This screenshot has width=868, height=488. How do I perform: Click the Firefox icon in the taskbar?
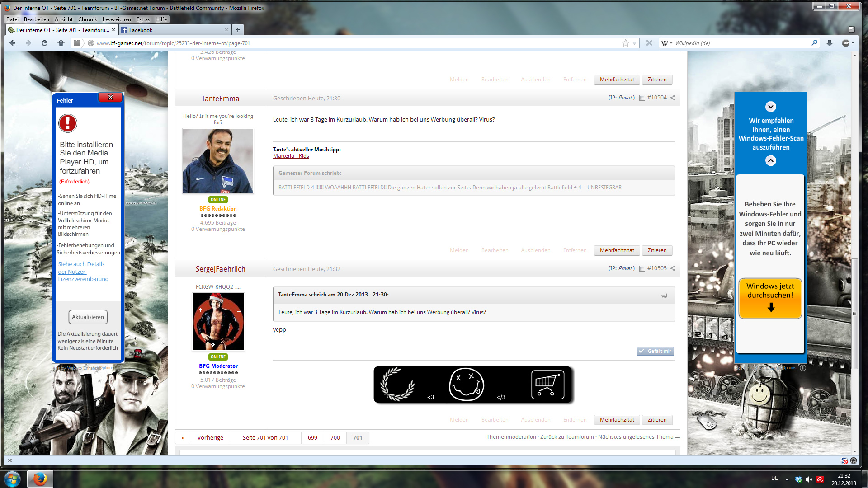pyautogui.click(x=40, y=479)
